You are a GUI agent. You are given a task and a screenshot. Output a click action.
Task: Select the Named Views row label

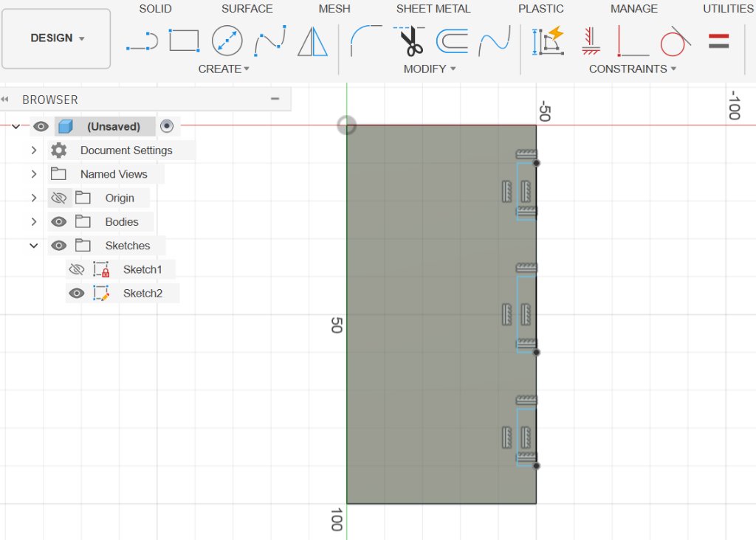tap(114, 174)
